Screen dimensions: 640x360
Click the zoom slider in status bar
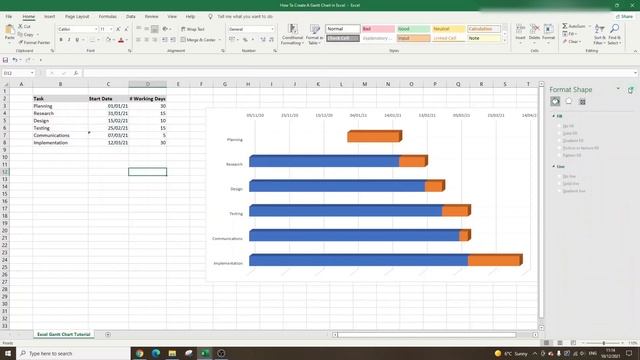click(604, 343)
